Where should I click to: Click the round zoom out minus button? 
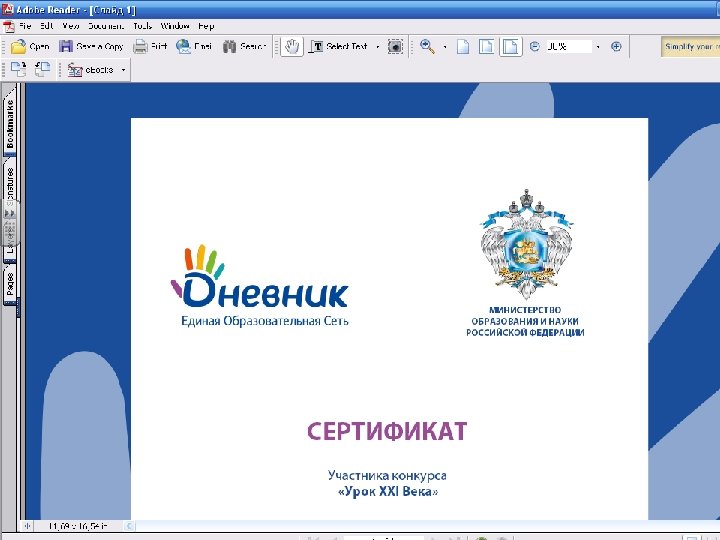pyautogui.click(x=534, y=46)
